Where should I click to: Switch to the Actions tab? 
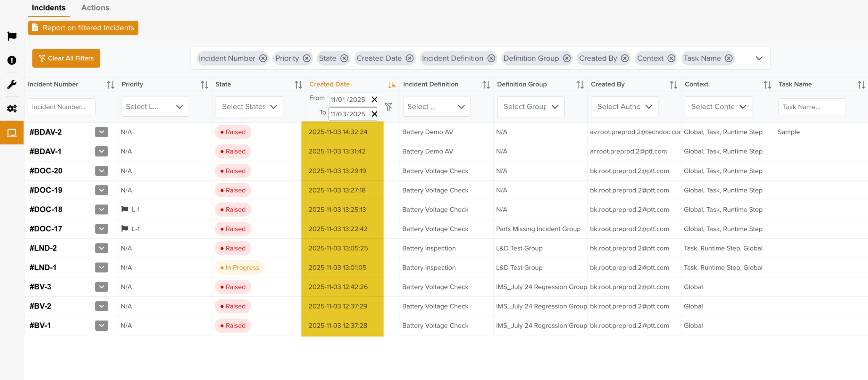click(95, 8)
